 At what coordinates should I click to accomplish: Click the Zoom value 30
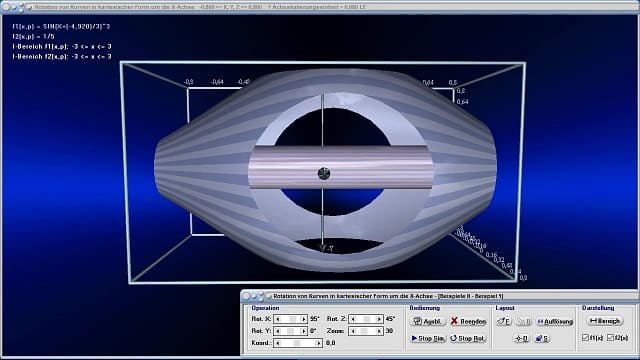click(389, 331)
